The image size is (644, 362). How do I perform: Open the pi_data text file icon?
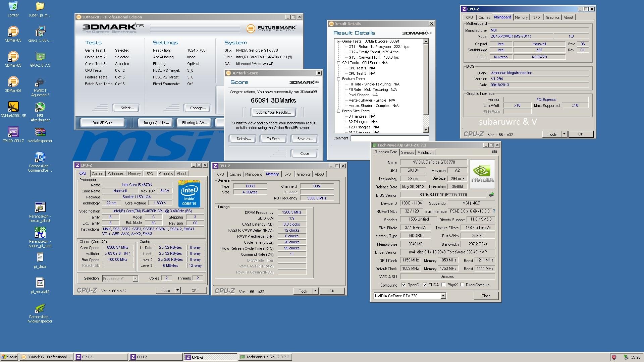(x=40, y=258)
